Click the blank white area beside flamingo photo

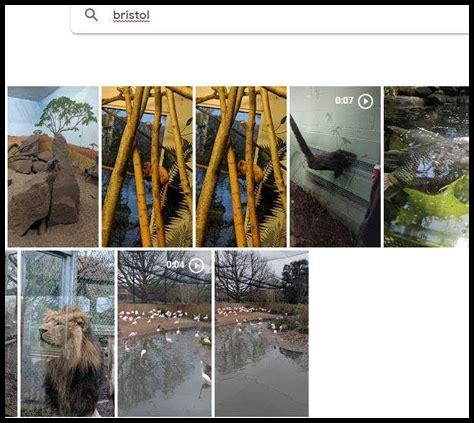(388, 333)
